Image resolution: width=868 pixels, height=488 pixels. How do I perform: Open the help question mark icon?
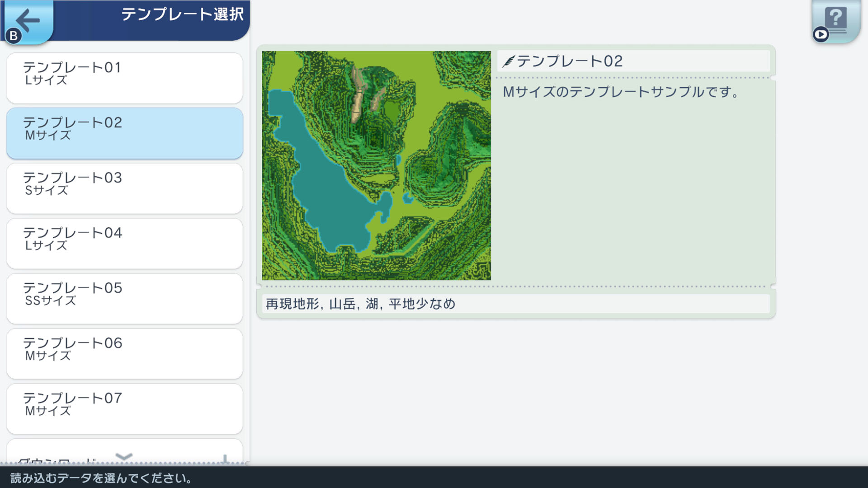point(836,18)
